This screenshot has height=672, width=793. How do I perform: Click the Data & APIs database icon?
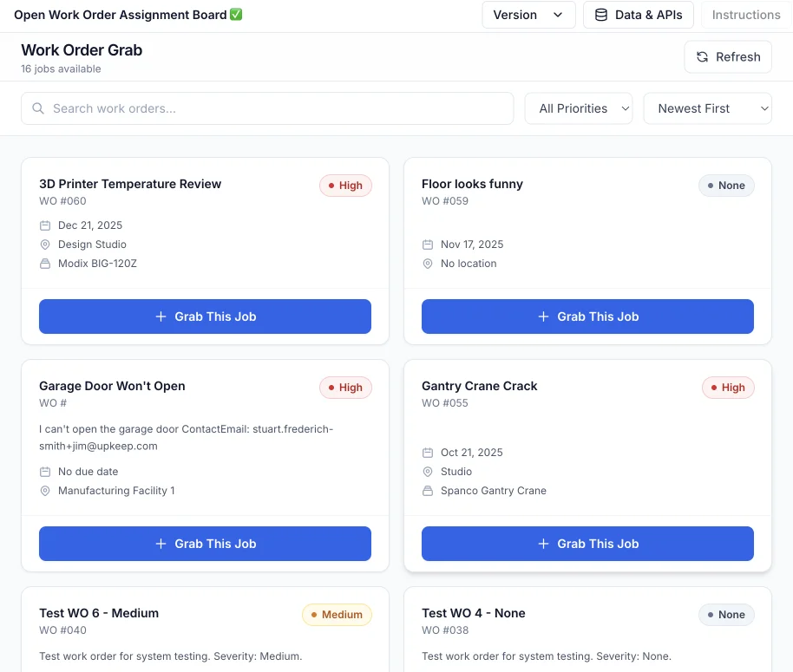coord(600,15)
